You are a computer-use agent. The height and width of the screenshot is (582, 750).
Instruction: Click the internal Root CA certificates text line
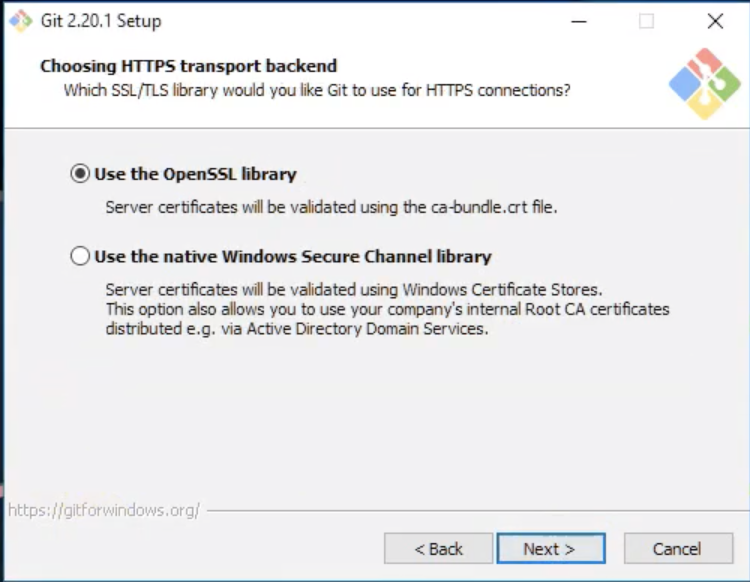tap(387, 309)
